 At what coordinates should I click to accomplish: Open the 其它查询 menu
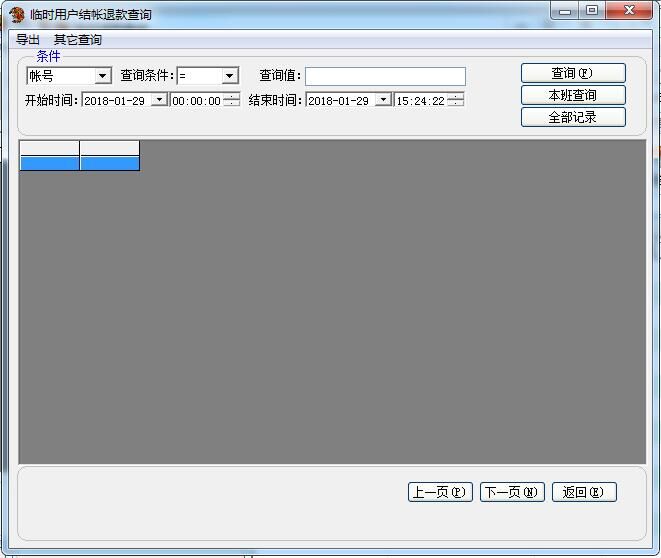(78, 40)
